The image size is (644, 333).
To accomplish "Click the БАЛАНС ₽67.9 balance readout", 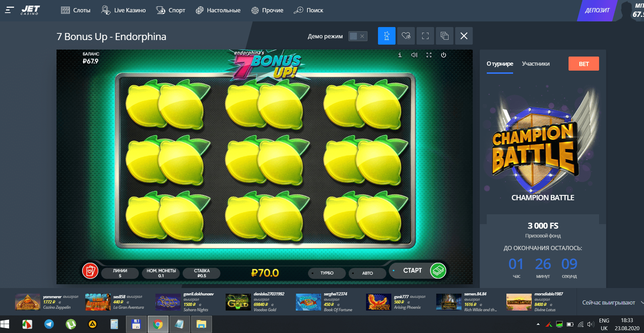I will (91, 58).
